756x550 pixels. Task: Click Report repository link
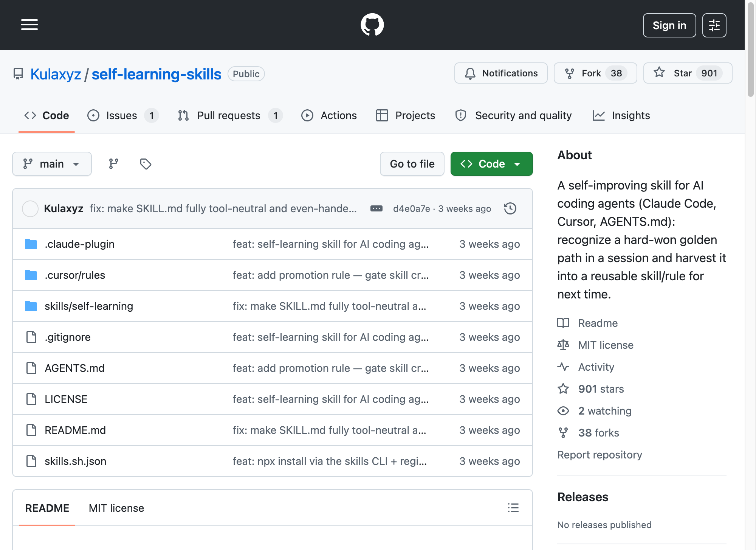[x=600, y=454]
